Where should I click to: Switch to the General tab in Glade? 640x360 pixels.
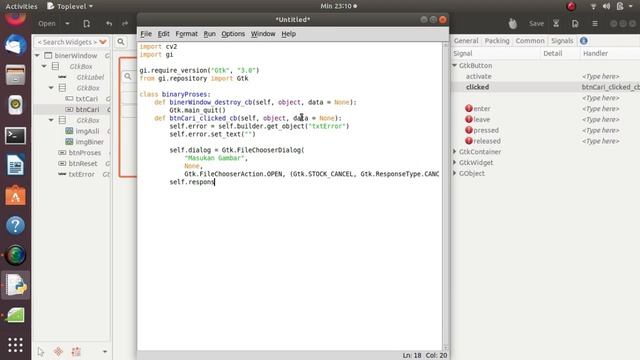tap(466, 41)
